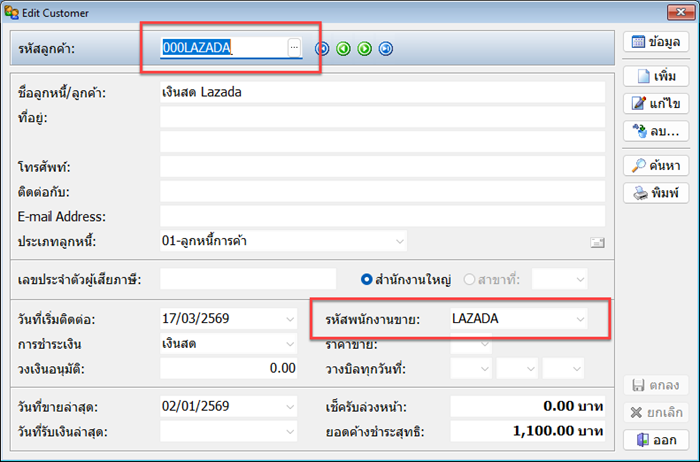This screenshot has width=700, height=462.
Task: Open the วันที่เริ่มติดต่อ date picker dropdown
Action: coord(289,319)
